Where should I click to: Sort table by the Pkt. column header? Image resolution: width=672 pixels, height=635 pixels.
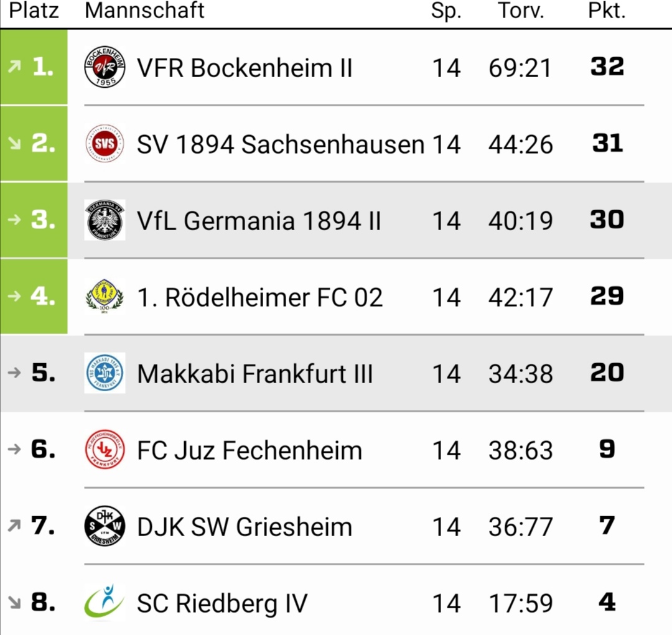(x=607, y=11)
